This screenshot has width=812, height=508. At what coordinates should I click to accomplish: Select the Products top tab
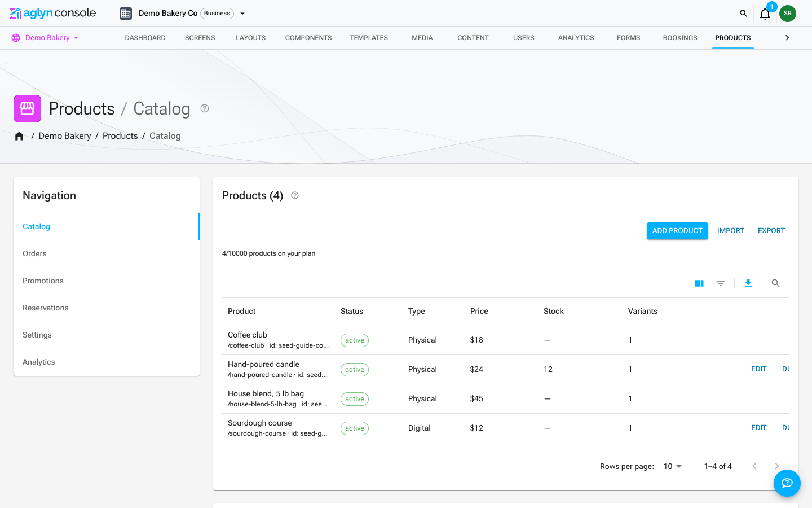(x=733, y=38)
